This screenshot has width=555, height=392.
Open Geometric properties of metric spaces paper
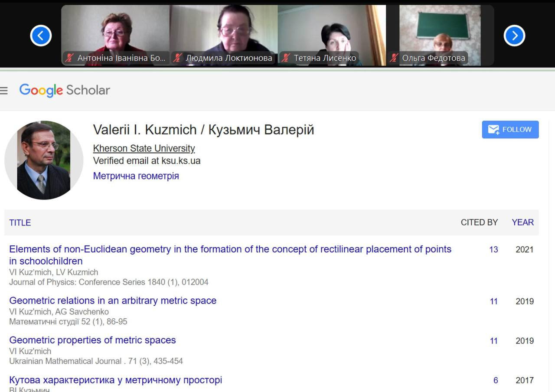(x=92, y=340)
